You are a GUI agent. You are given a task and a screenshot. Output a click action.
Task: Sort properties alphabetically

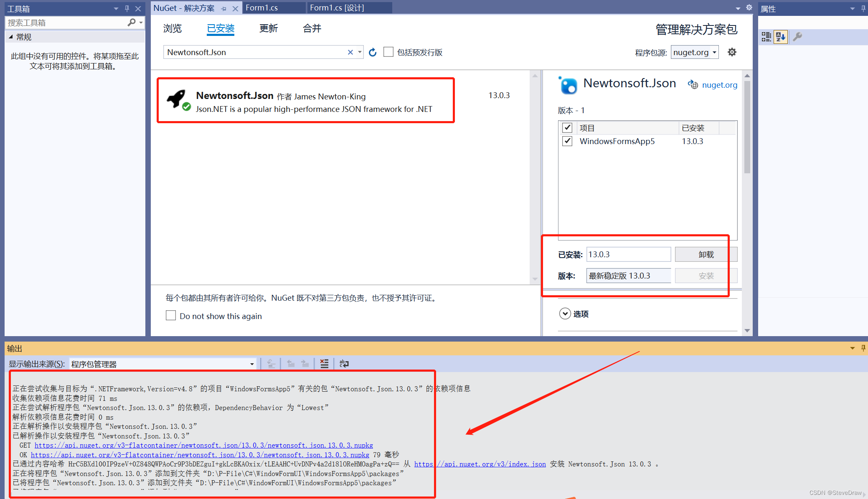(780, 37)
